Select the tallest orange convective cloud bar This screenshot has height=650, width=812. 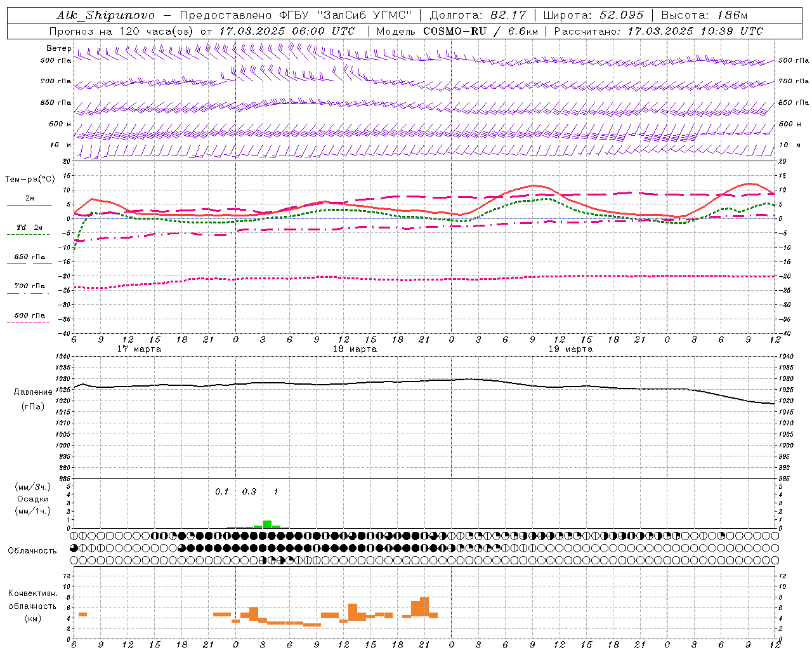point(424,607)
